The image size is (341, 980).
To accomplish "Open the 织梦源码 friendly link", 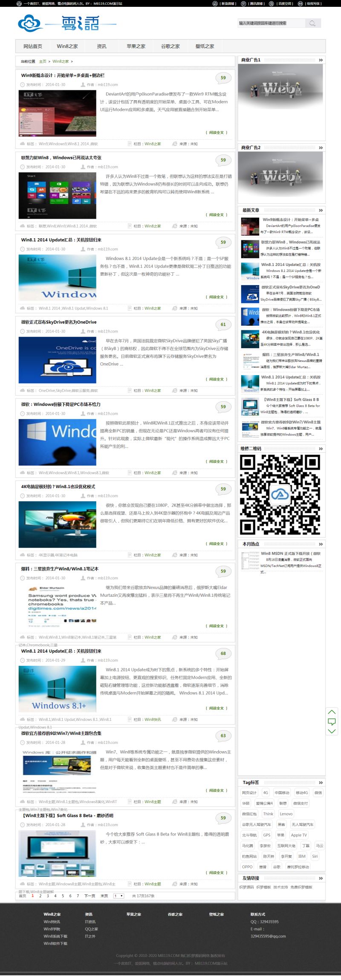I will point(246,887).
